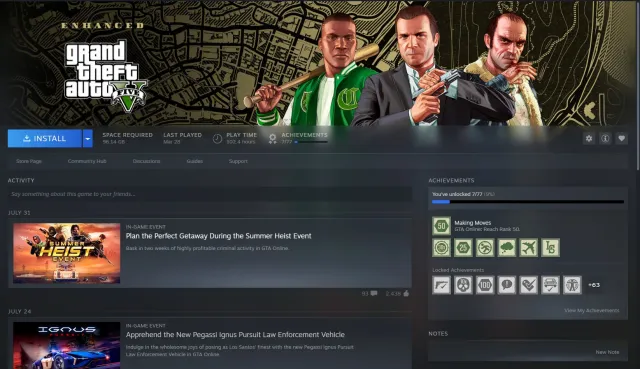Open the Support tab

pyautogui.click(x=238, y=161)
